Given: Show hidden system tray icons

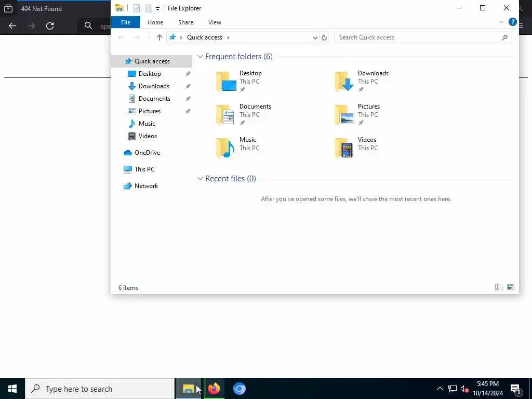Looking at the screenshot, I should pyautogui.click(x=440, y=389).
